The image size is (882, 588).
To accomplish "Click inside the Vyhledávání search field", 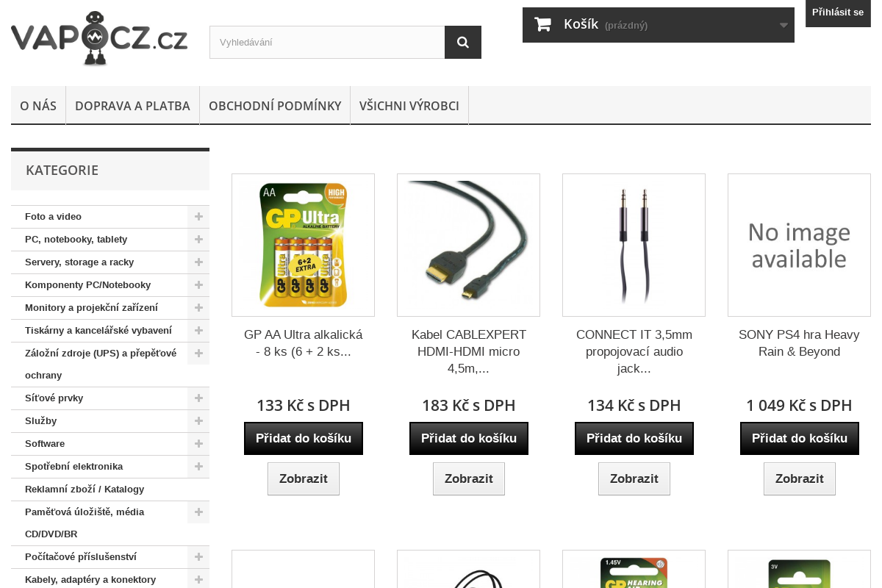I will 327,42.
